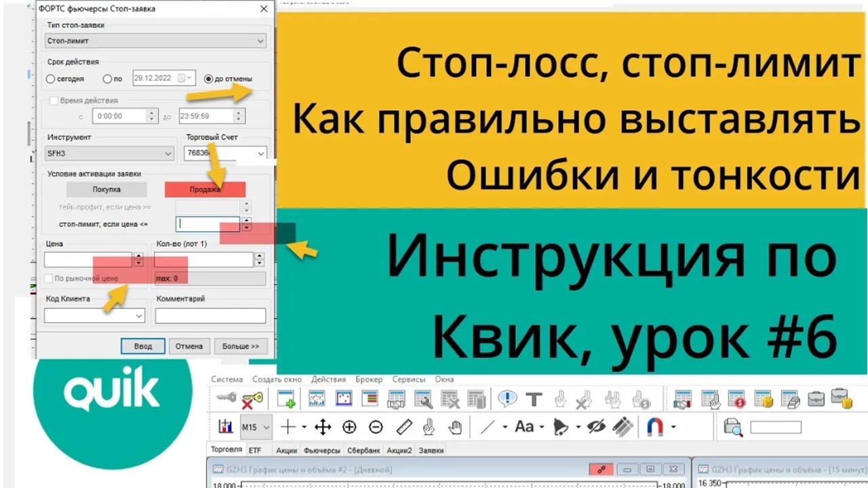This screenshot has height=488, width=868.
Task: Select the four-arrow move tool
Action: click(322, 427)
